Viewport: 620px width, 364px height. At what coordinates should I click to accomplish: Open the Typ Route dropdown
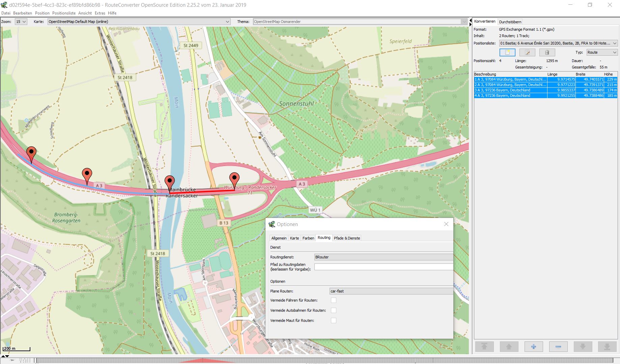[x=602, y=52]
